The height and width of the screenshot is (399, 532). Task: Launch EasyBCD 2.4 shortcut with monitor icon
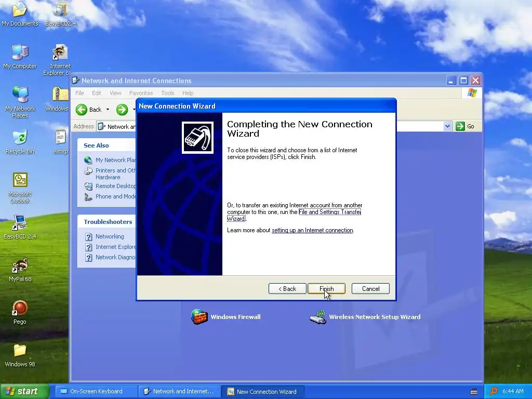(x=20, y=227)
